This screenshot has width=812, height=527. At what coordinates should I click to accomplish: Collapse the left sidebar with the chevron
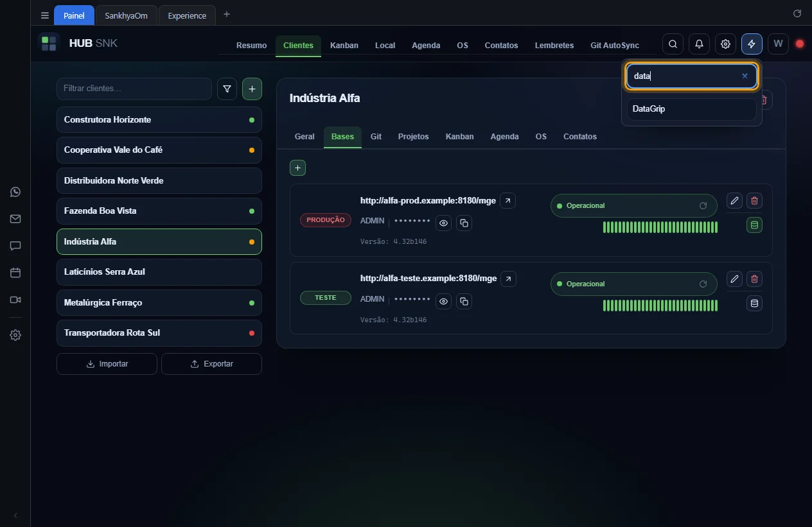[x=15, y=515]
